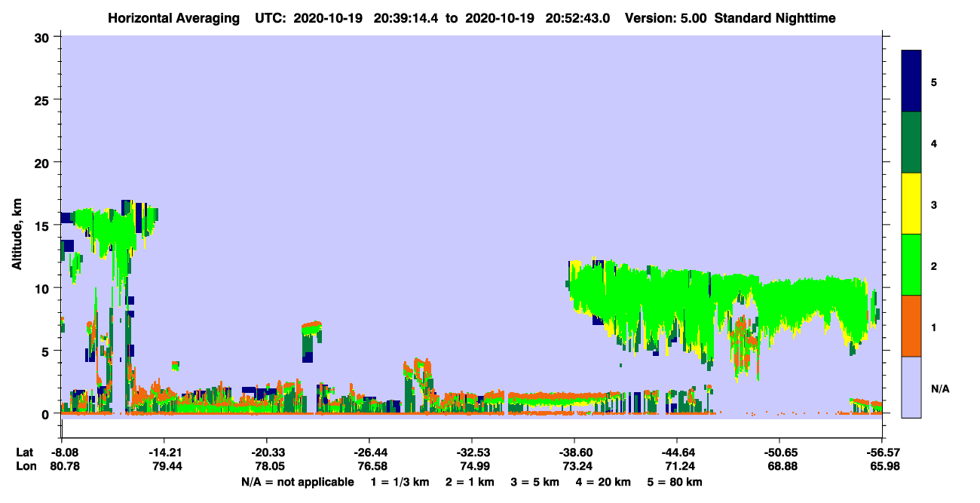Viewport: 980px width, 503px height.
Task: Click the y-axis tick label 30
Action: [44, 37]
